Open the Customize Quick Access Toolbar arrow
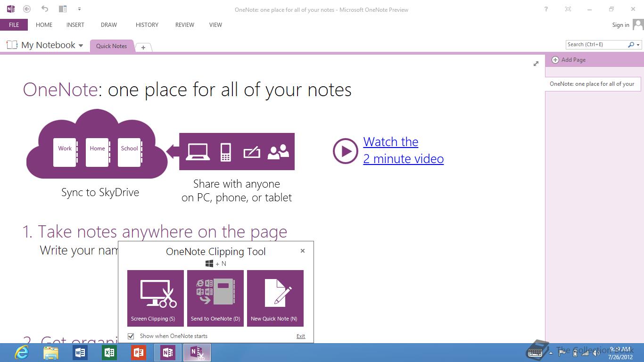 click(x=79, y=9)
